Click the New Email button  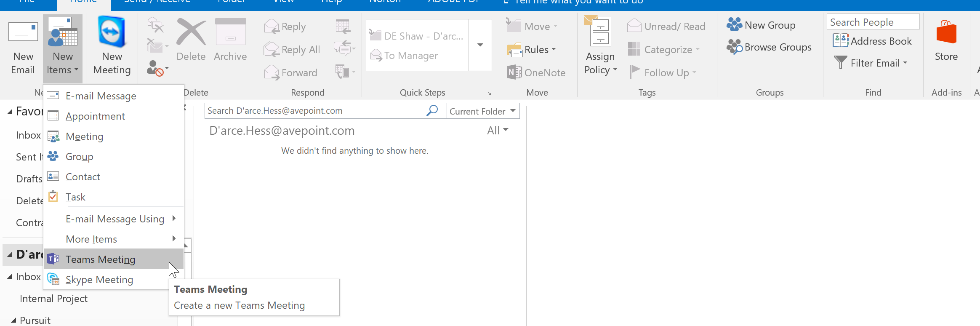tap(23, 48)
